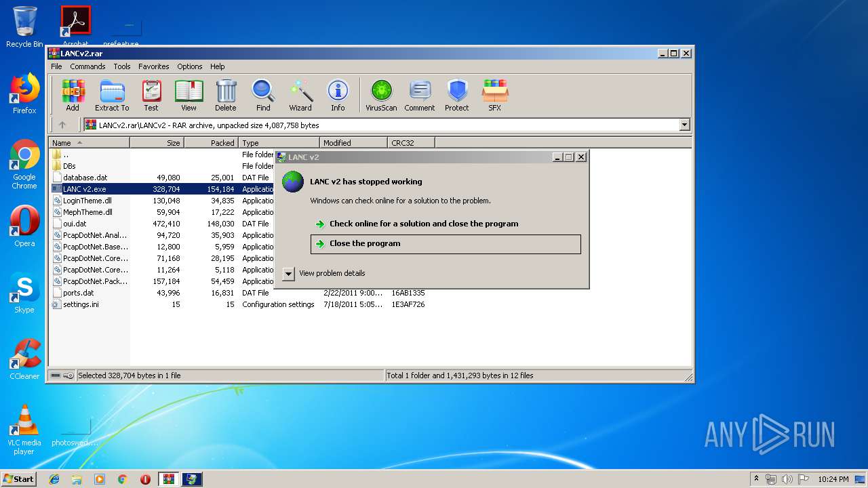Click the Test archive icon

click(x=151, y=95)
